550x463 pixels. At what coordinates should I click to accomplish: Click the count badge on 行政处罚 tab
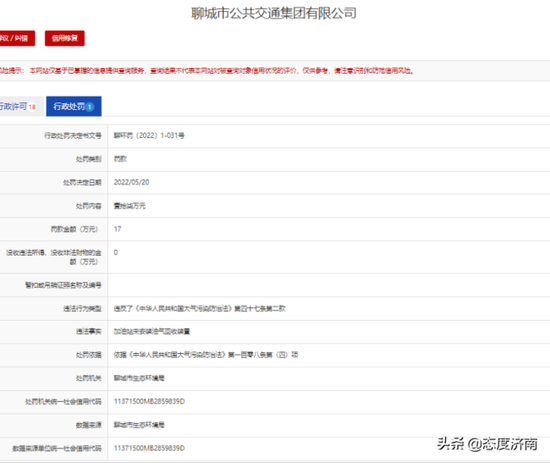coord(90,107)
